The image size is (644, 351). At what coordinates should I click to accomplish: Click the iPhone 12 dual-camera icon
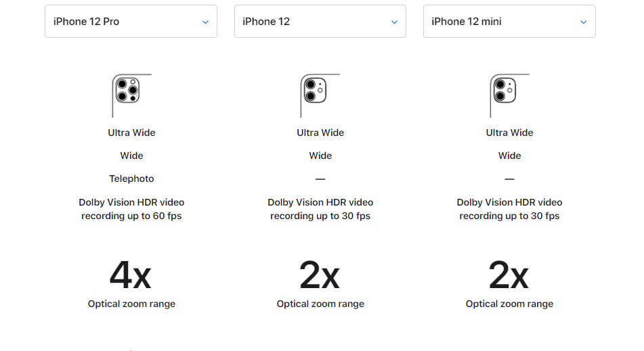[x=315, y=91]
